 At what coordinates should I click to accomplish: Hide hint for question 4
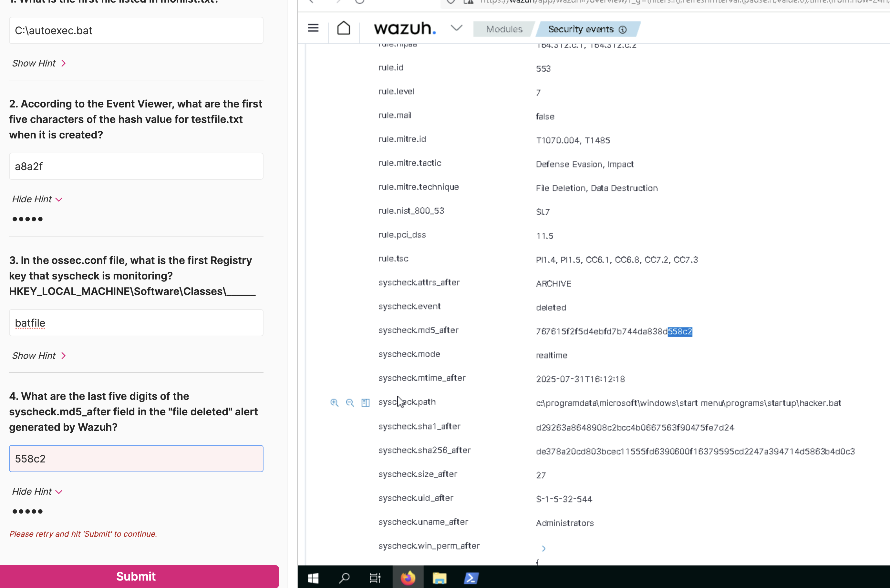point(37,492)
